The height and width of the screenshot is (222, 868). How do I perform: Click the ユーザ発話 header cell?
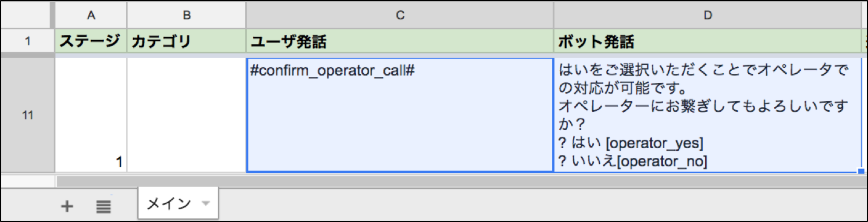point(400,42)
